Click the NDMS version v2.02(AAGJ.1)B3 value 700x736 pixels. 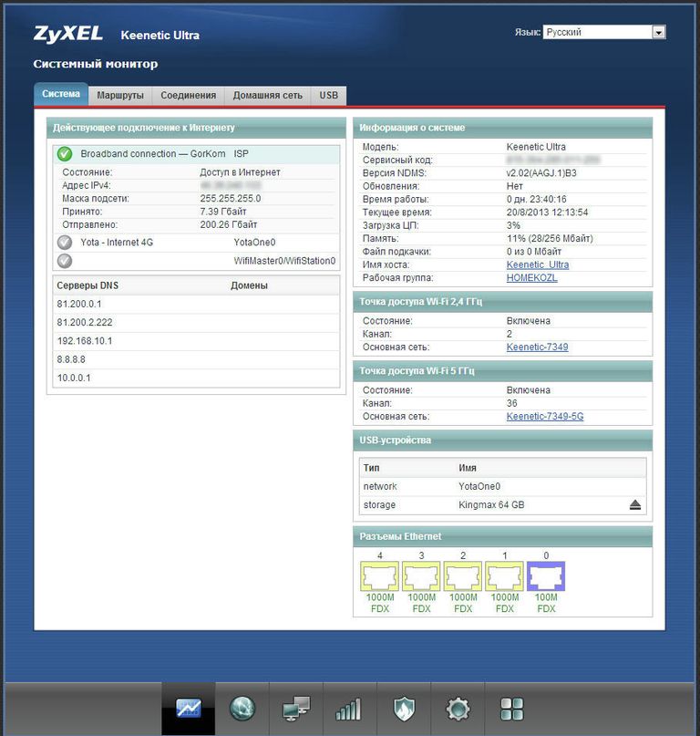(x=541, y=173)
